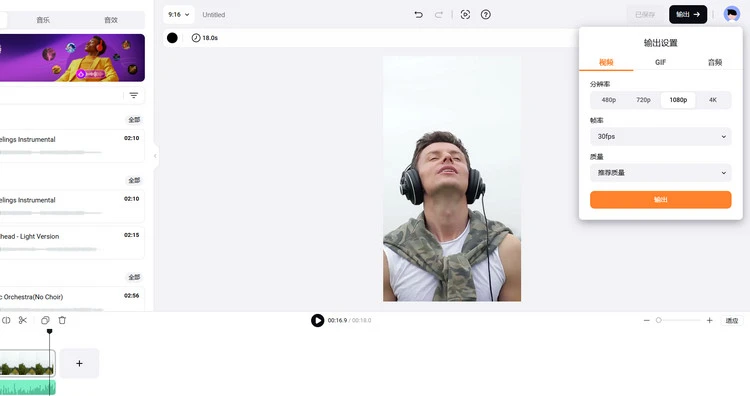The height and width of the screenshot is (396, 750).
Task: Click the 适应 fit timeline button
Action: pos(732,320)
